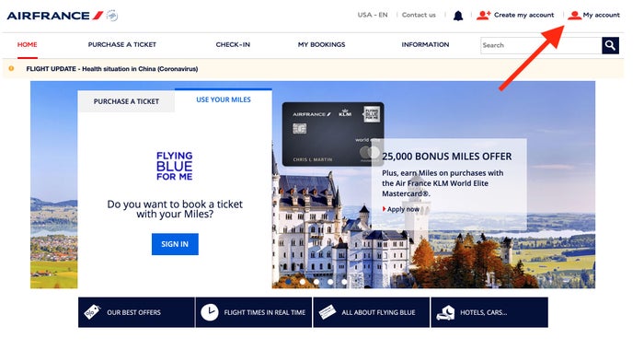The height and width of the screenshot is (350, 644).
Task: Click the Air France logo
Action: click(x=55, y=16)
